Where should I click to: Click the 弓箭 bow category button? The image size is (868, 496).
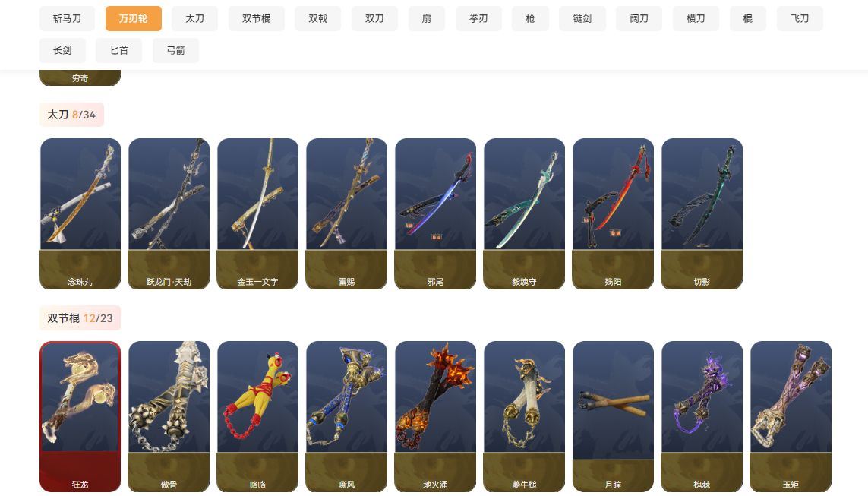[x=175, y=50]
